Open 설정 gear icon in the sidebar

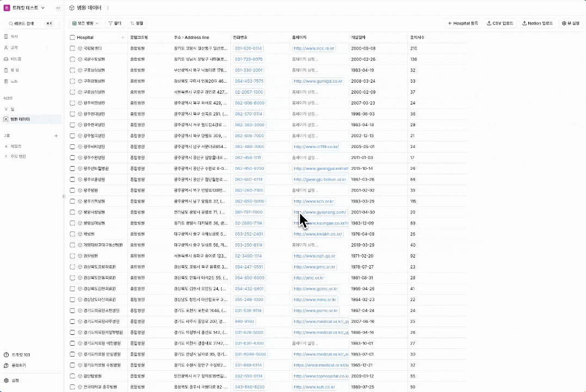(x=7, y=381)
